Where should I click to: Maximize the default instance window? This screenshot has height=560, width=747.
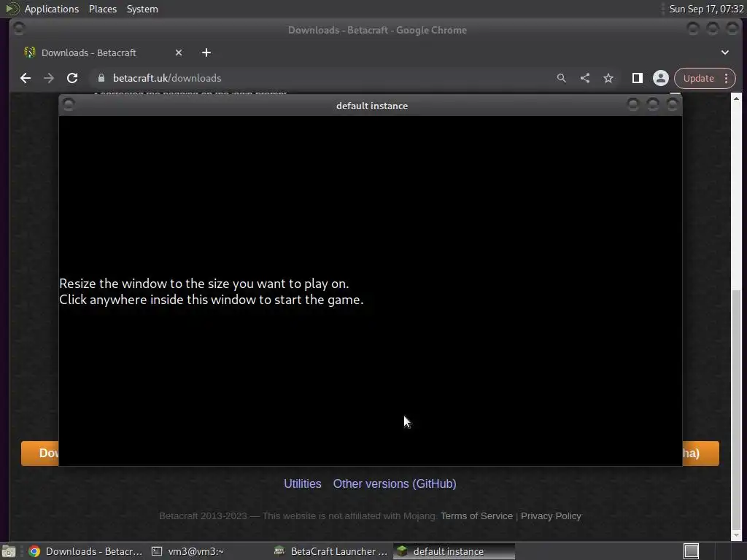653,104
